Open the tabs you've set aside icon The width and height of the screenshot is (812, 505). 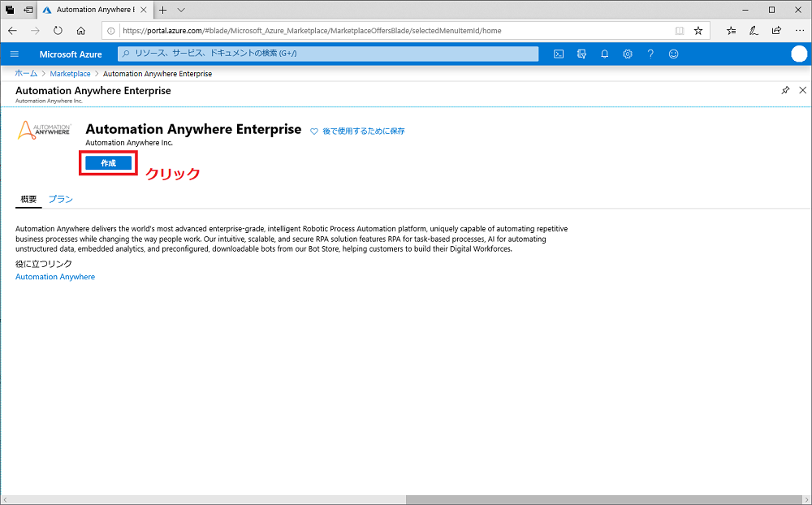click(x=10, y=10)
